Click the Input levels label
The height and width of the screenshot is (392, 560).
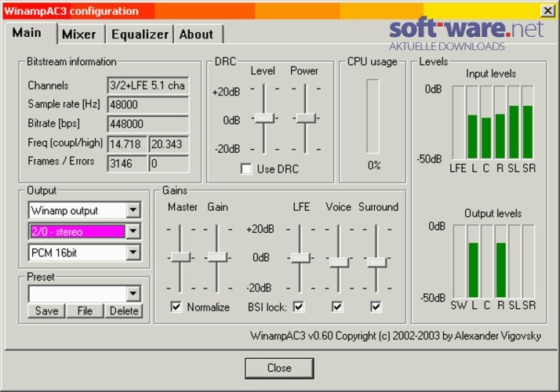491,74
